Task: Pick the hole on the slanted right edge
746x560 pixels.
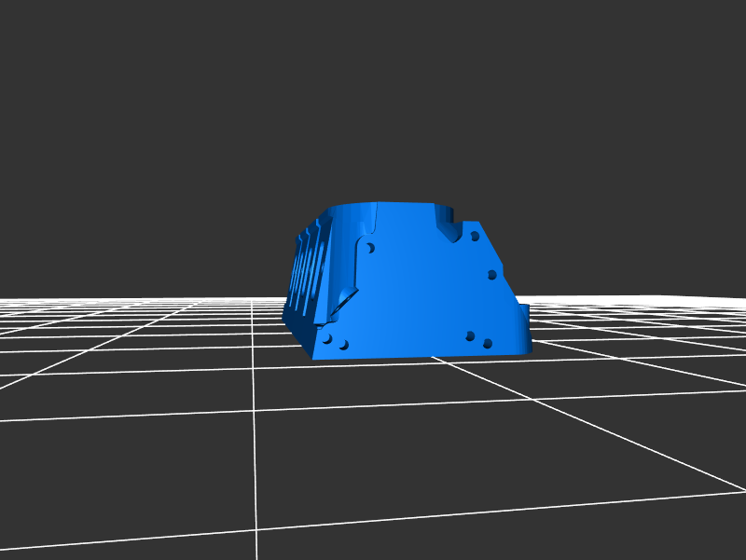Action: (492, 275)
